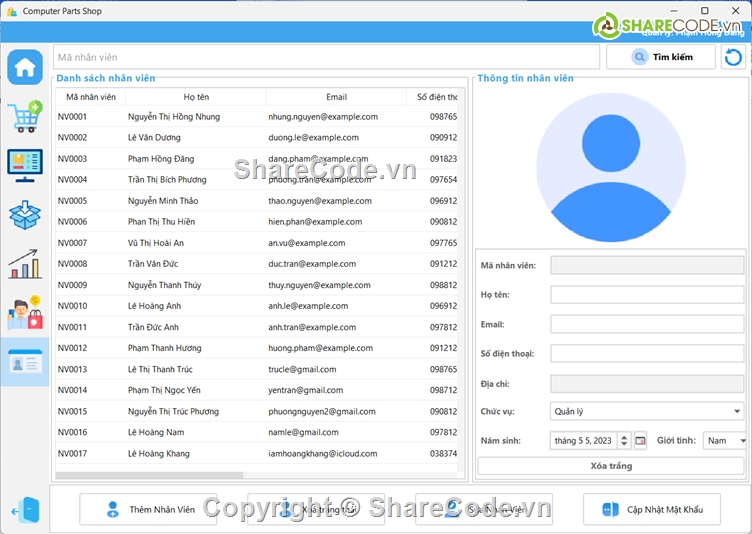The height and width of the screenshot is (534, 752).
Task: Click email anh.tran@example.com
Action: coord(312,327)
